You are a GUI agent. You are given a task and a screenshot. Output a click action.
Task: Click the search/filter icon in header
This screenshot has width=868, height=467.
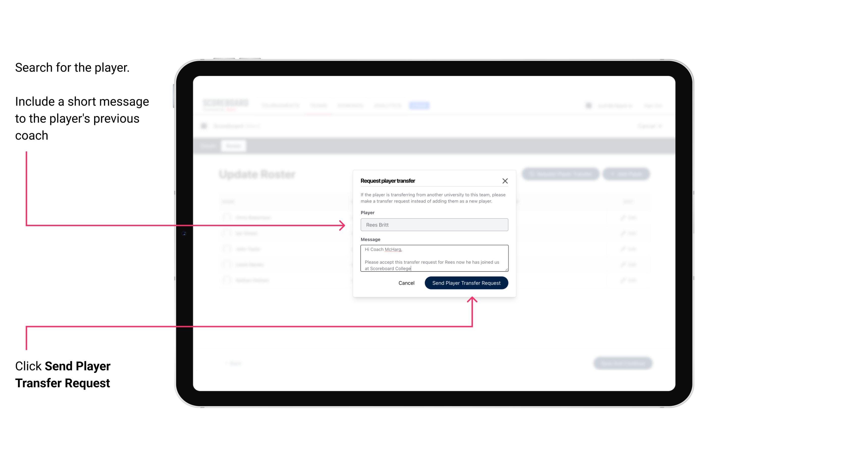point(587,105)
